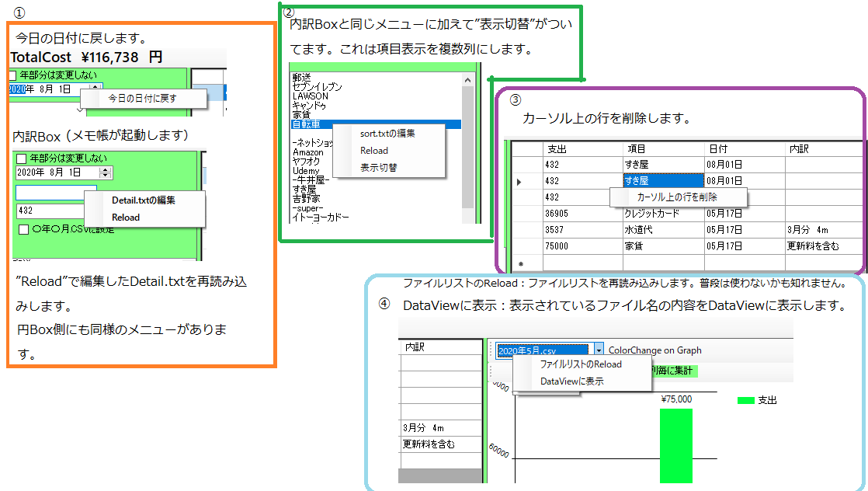868x491 pixels.
Task: Click the current-row arrow marker in the expense table
Action: pos(519,181)
